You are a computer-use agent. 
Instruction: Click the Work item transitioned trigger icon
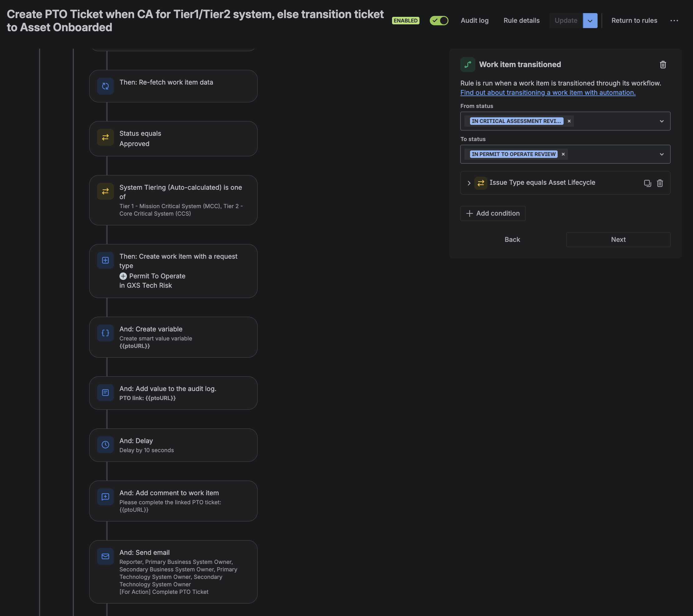point(468,65)
